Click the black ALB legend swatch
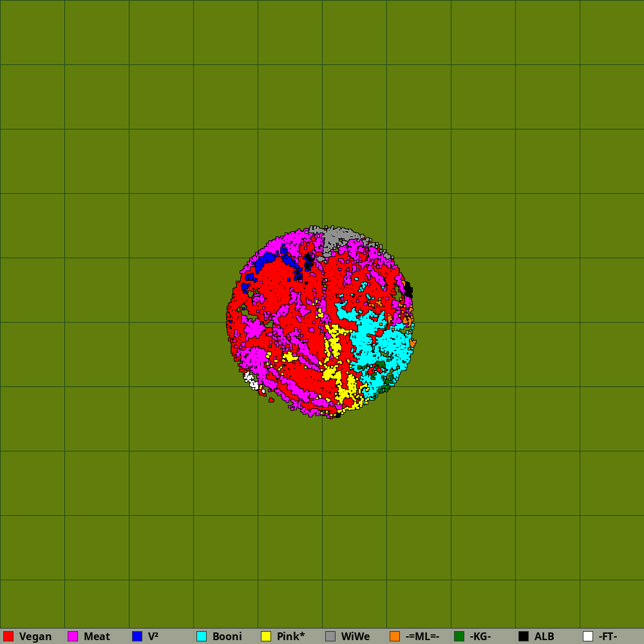 (524, 636)
